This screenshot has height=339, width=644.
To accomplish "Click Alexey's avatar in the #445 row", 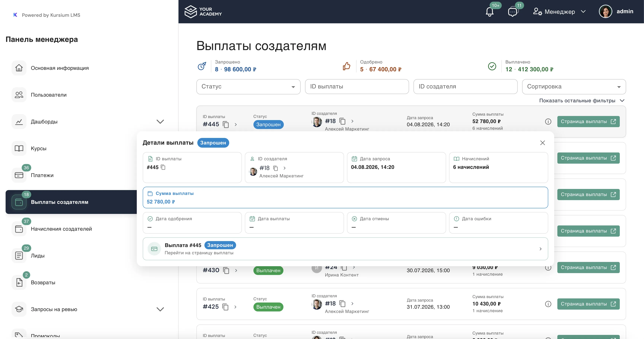I will click(x=317, y=122).
